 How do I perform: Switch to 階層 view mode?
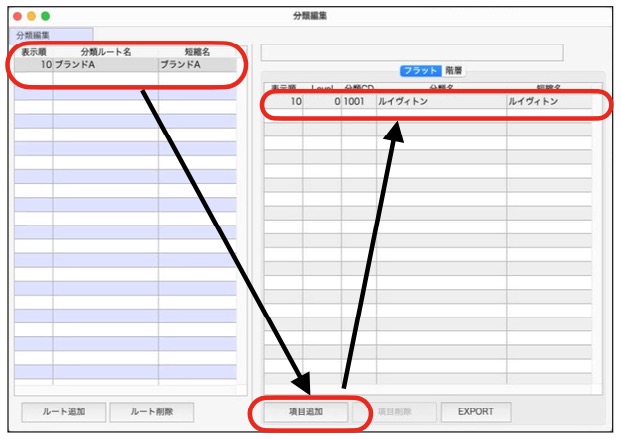(x=455, y=71)
